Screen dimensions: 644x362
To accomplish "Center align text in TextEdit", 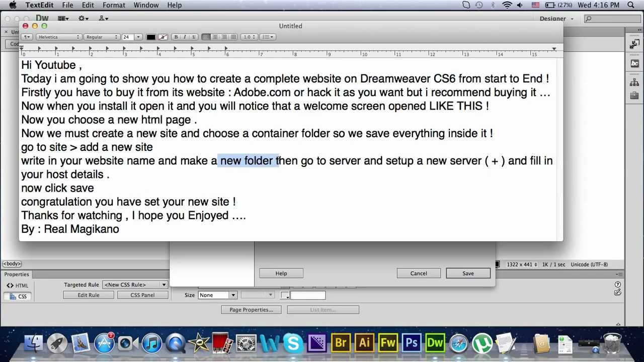I will pyautogui.click(x=215, y=37).
